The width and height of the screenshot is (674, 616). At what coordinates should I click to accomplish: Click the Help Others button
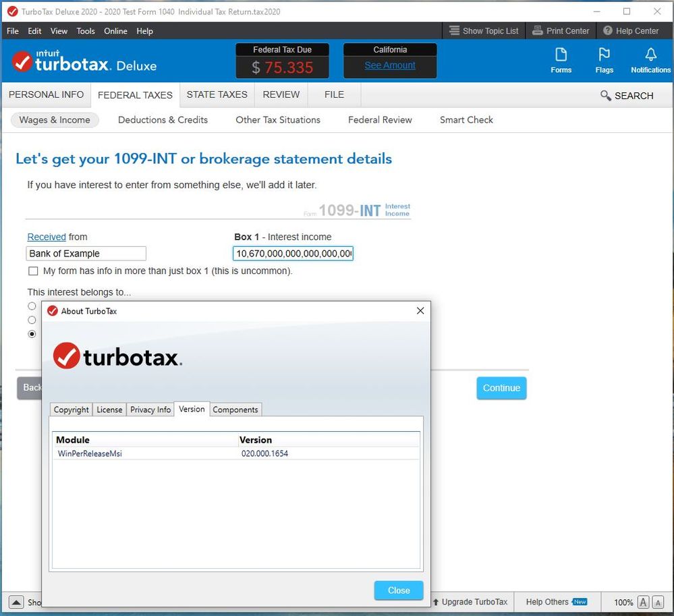click(556, 602)
